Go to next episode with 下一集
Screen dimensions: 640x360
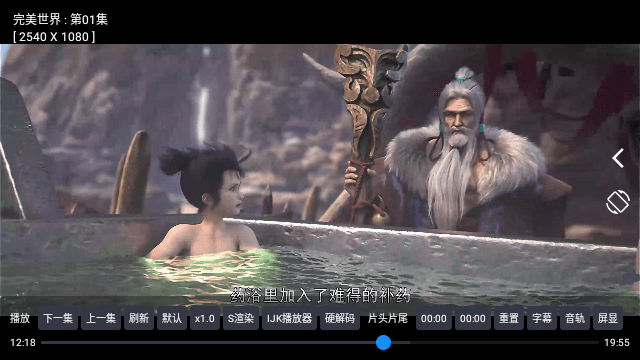tap(58, 318)
